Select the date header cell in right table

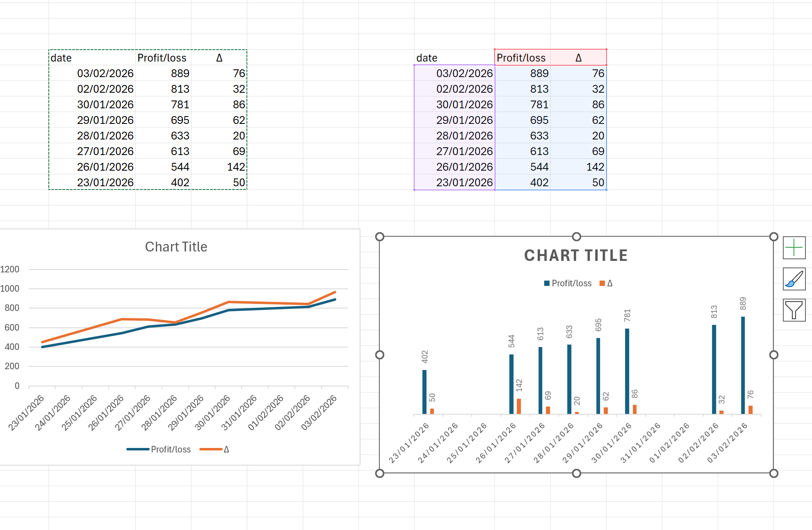tap(454, 57)
